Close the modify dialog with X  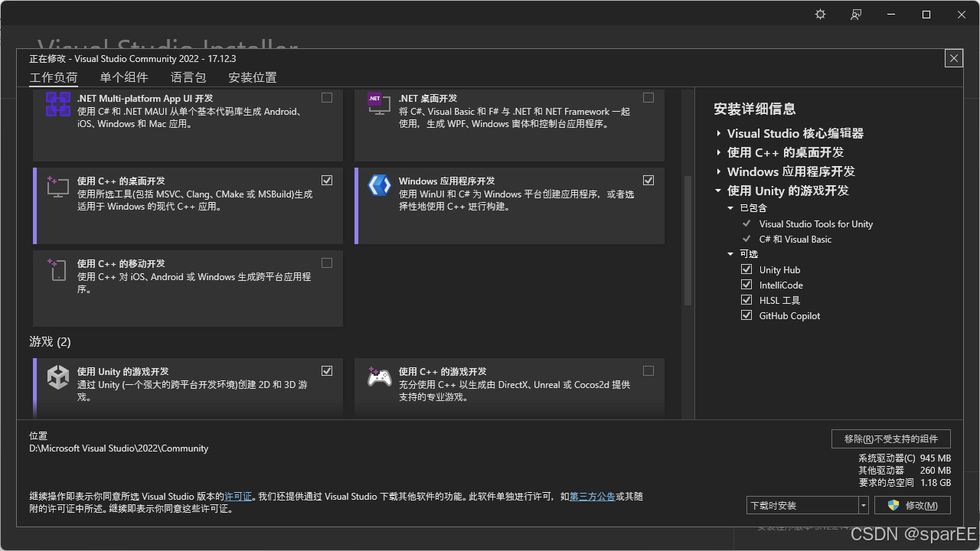point(953,58)
